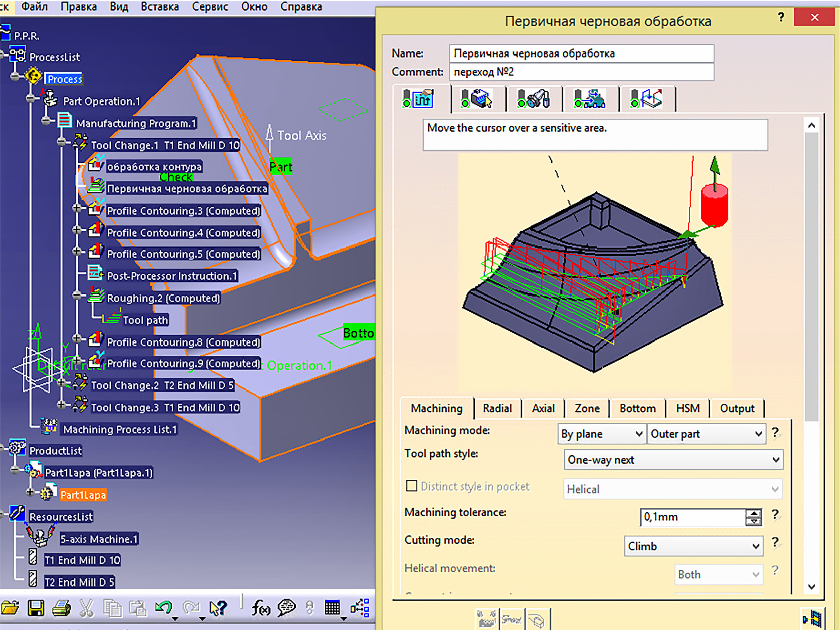Screen dimensions: 840x630
Task: Select T1 End Mill D 10 resource
Action: point(82,560)
